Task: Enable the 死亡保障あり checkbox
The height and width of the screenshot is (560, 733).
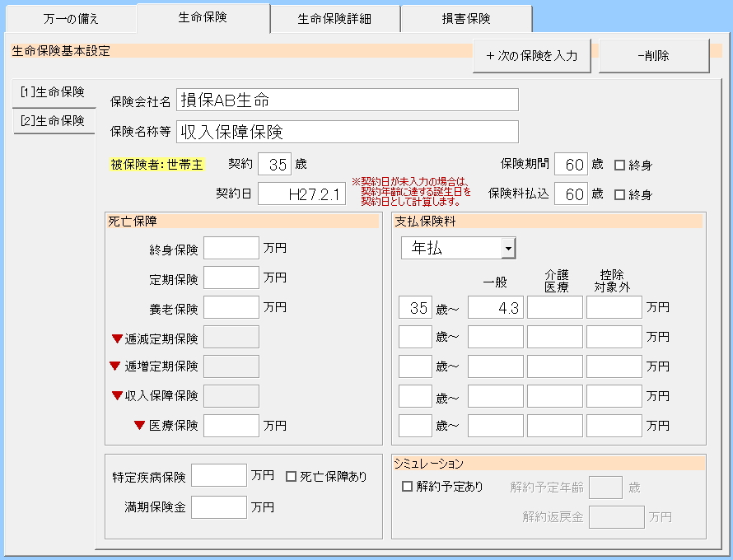Action: click(291, 476)
